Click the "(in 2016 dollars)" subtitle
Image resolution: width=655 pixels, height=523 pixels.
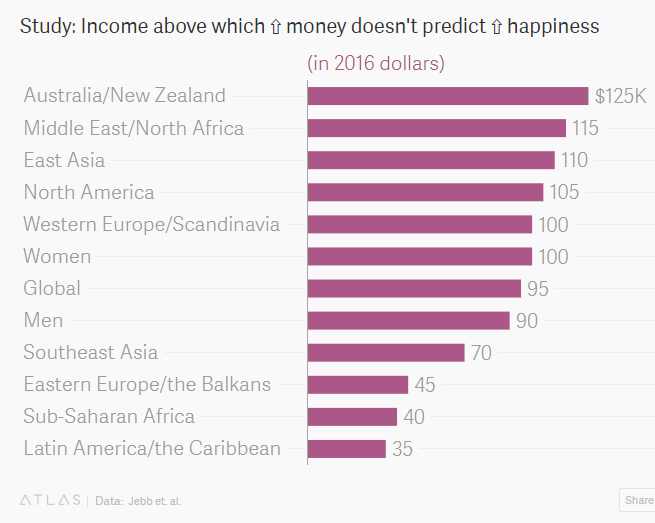[375, 64]
